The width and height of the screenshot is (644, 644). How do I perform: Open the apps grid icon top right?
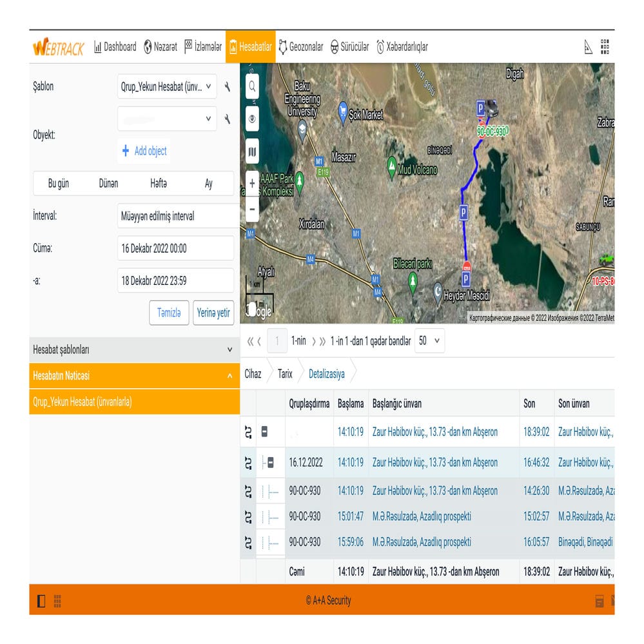[605, 46]
